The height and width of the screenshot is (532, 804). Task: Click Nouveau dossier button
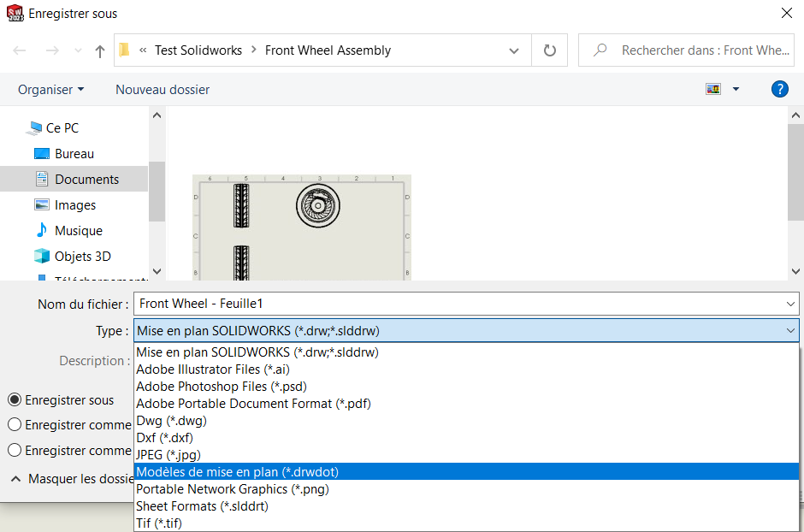[163, 89]
